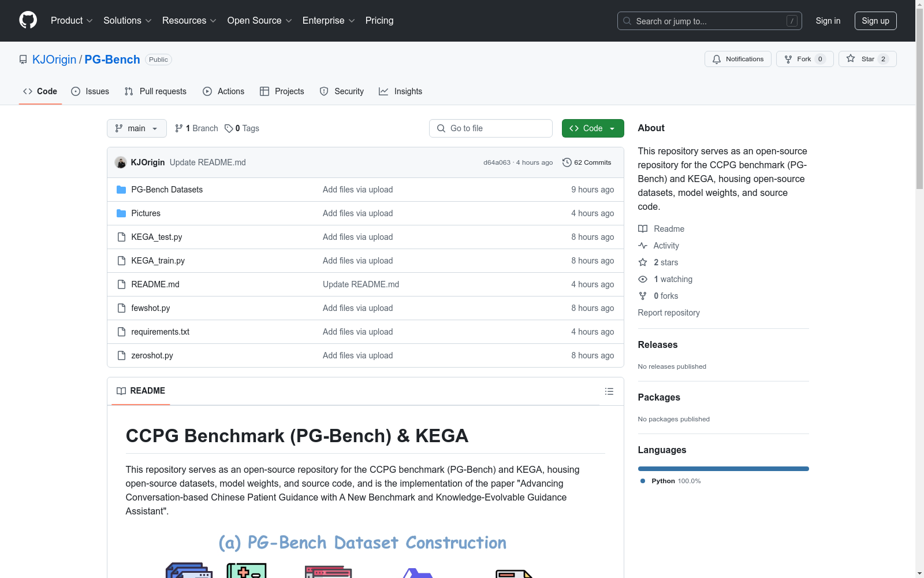This screenshot has width=924, height=578.
Task: Click the branch icon next to 1 Branch
Action: pos(179,128)
